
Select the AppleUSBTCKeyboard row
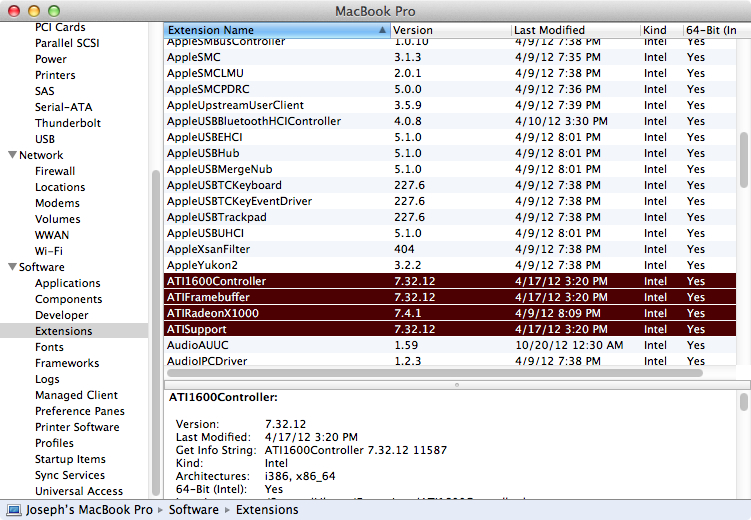coord(450,185)
